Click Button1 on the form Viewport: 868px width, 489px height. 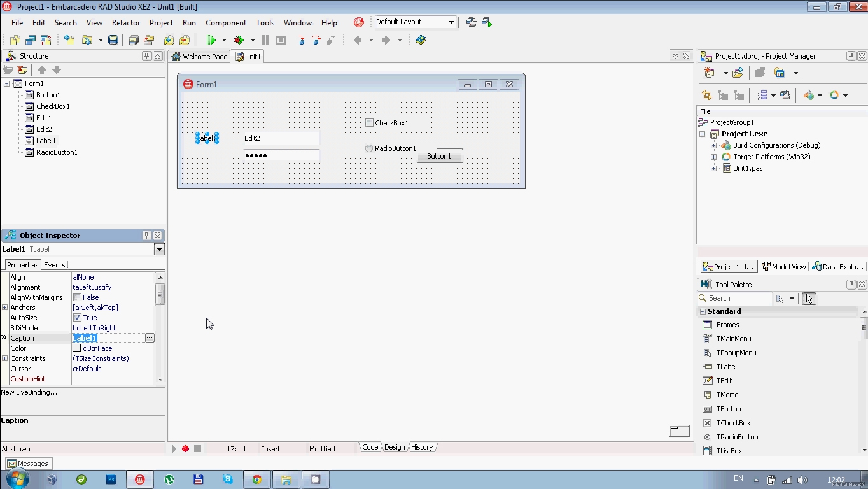click(x=440, y=156)
